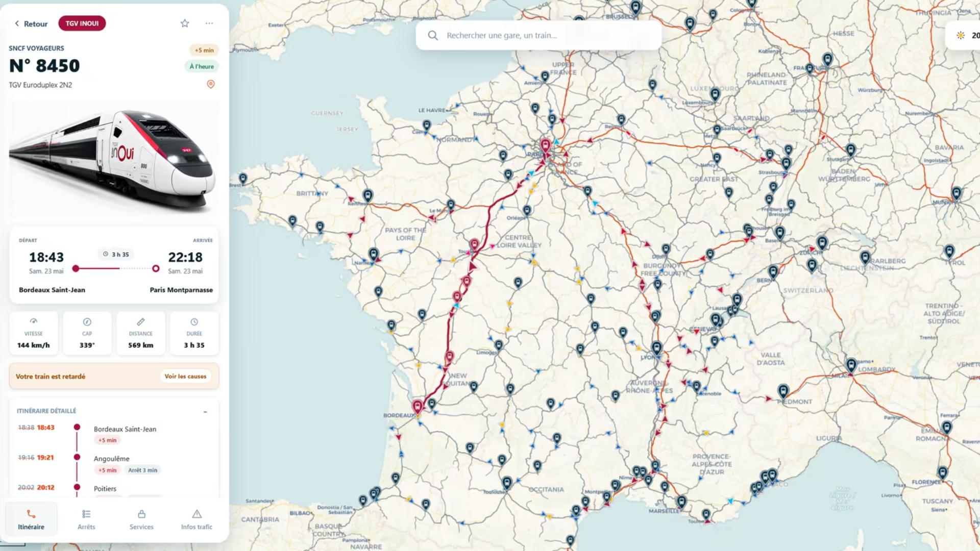Select the Dijon station marker
Viewport: 980px width, 551px height.
pos(666,249)
